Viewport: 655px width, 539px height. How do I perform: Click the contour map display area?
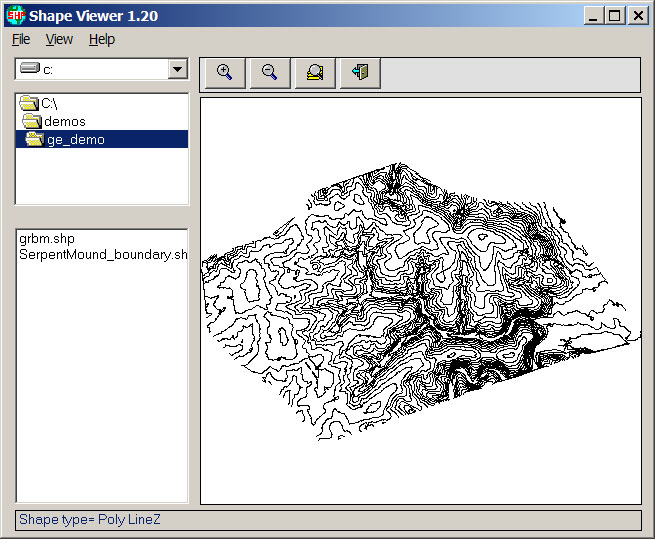421,301
